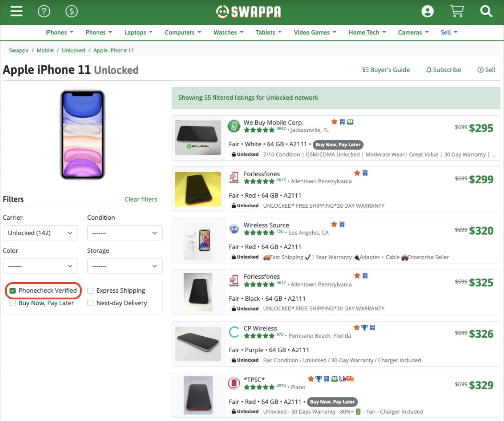Click the Swappa logo
The width and height of the screenshot is (504, 421).
pos(248,12)
